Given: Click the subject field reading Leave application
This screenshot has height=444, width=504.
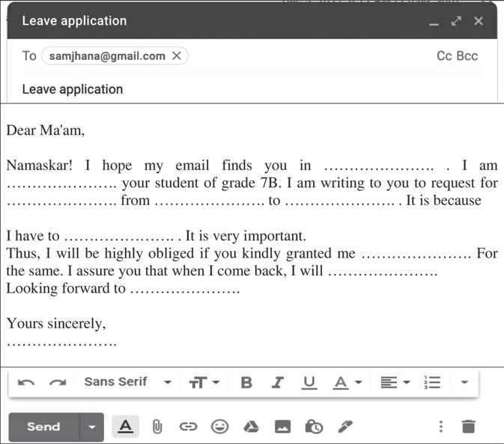Looking at the screenshot, I should click(x=252, y=89).
